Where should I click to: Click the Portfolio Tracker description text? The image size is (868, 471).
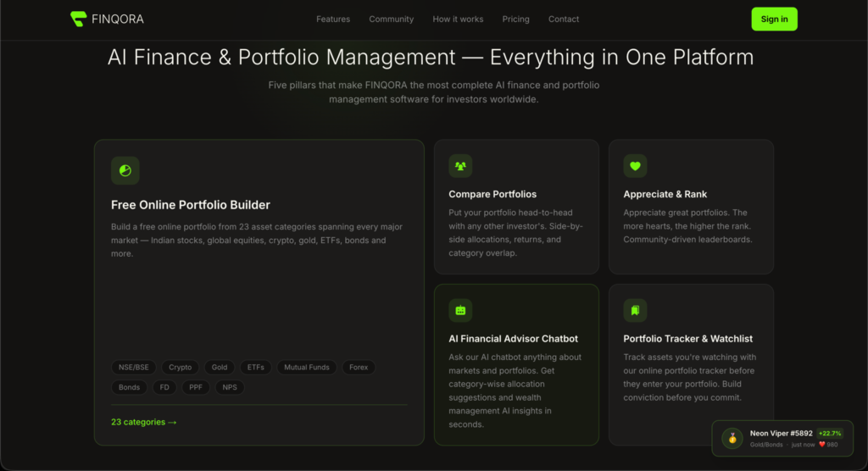click(x=690, y=378)
